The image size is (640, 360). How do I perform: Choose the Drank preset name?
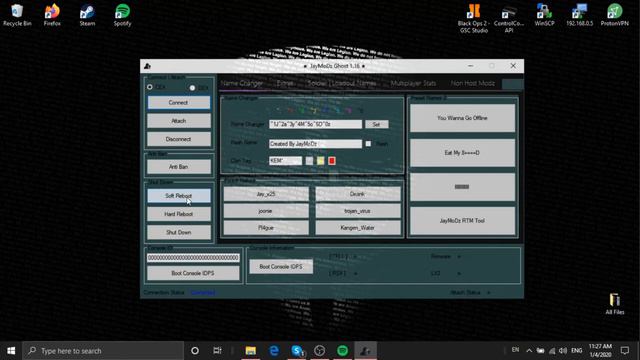click(x=358, y=194)
